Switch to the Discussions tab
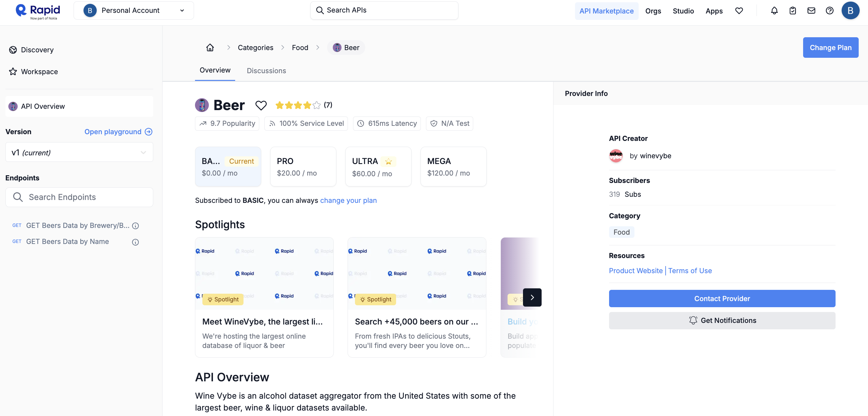The height and width of the screenshot is (416, 868). (266, 71)
